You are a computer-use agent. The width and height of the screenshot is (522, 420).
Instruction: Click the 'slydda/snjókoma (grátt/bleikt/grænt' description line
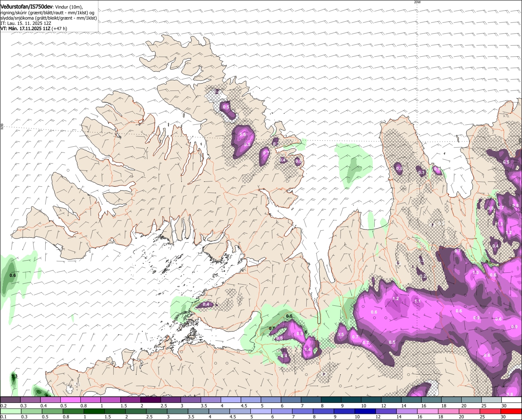[49, 18]
